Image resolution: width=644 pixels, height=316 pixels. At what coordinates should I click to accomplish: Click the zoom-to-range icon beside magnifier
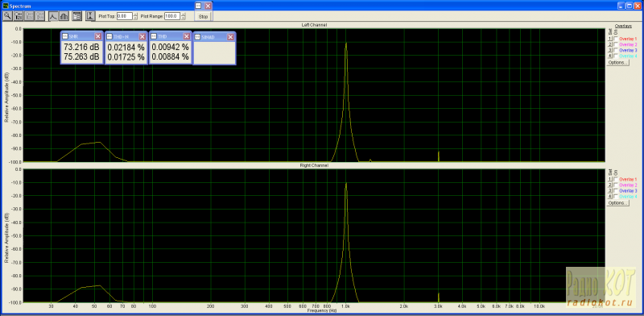(19, 16)
